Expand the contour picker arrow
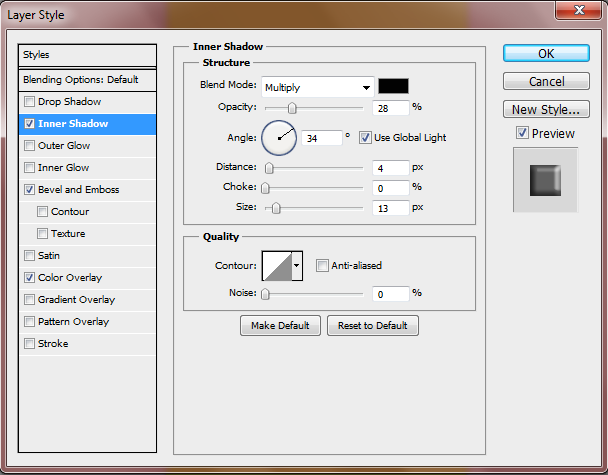This screenshot has height=475, width=608. pos(297,266)
